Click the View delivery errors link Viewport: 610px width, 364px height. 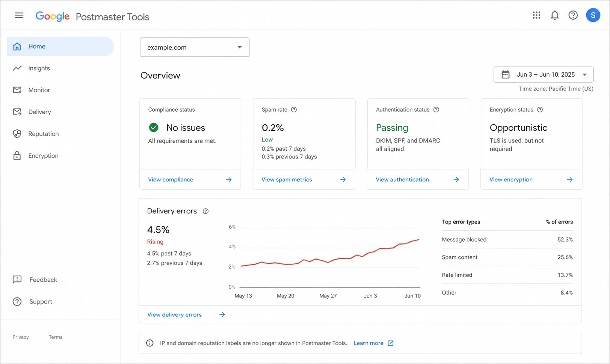174,315
